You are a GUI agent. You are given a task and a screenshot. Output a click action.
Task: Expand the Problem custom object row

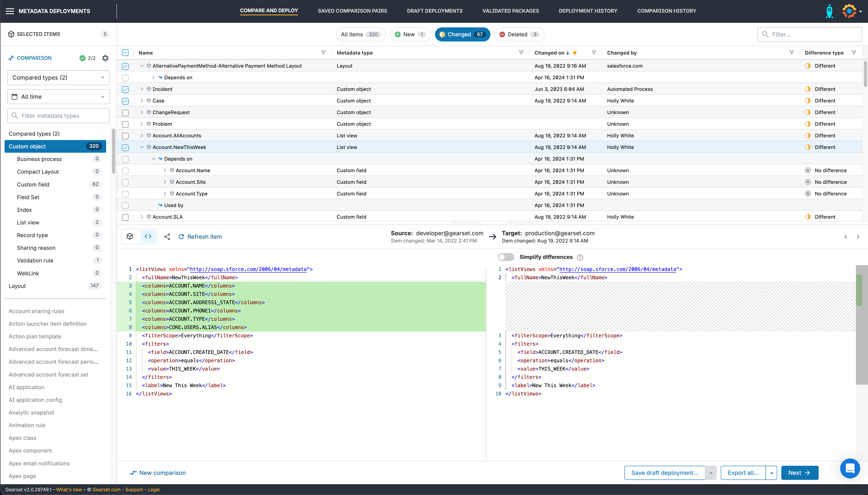point(142,124)
